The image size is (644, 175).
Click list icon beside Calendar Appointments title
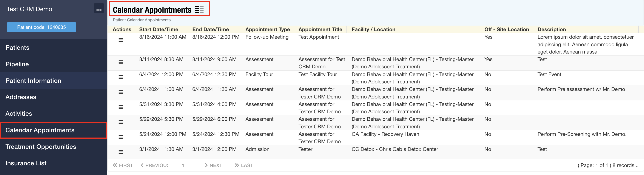[x=199, y=10]
